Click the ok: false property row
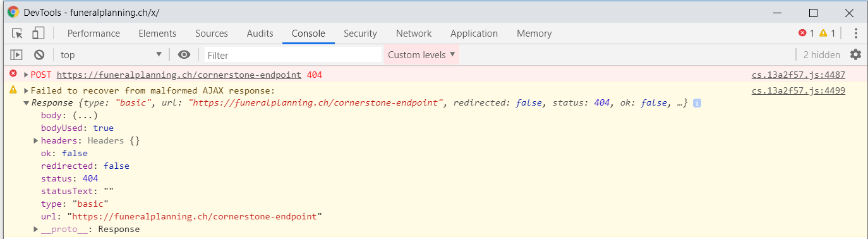This screenshot has width=868, height=239. click(x=64, y=154)
